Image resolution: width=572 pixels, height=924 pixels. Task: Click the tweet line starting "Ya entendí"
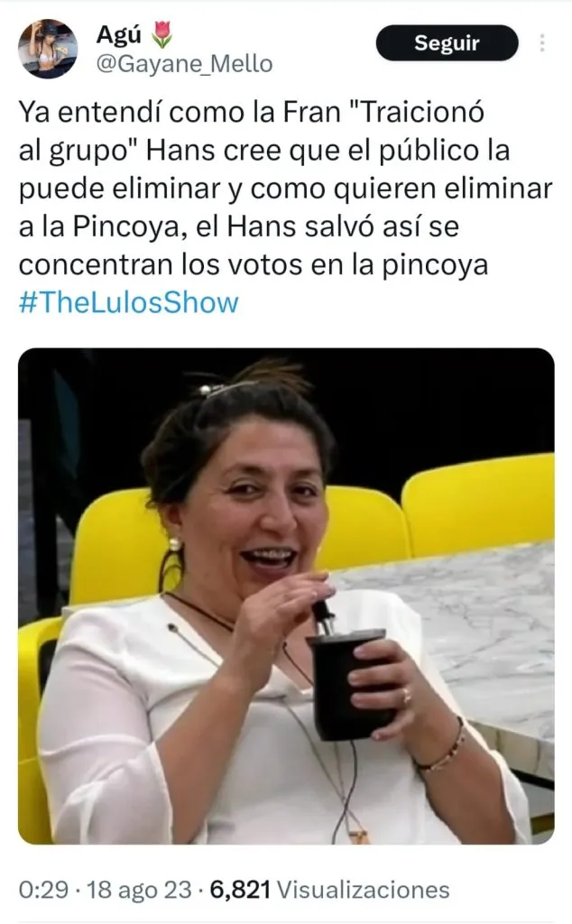[x=251, y=112]
